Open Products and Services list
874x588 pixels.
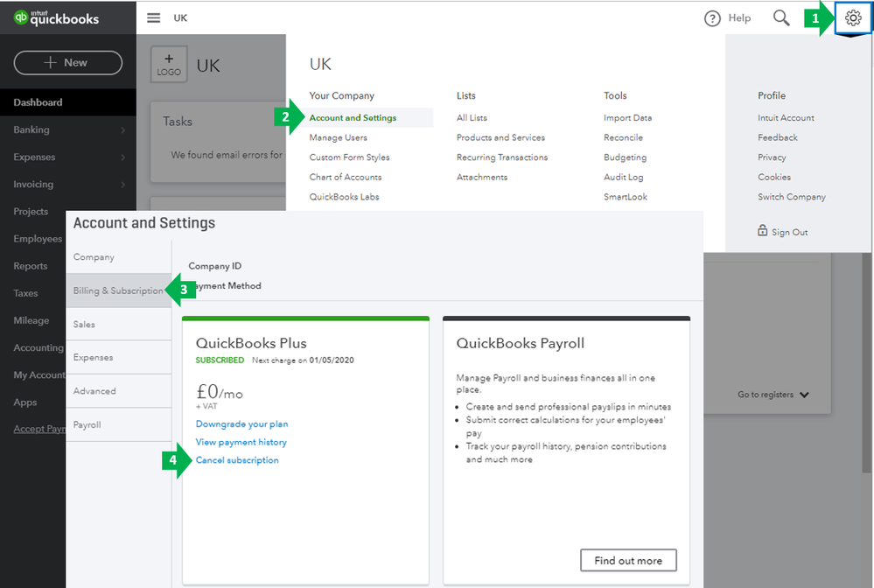pyautogui.click(x=500, y=137)
